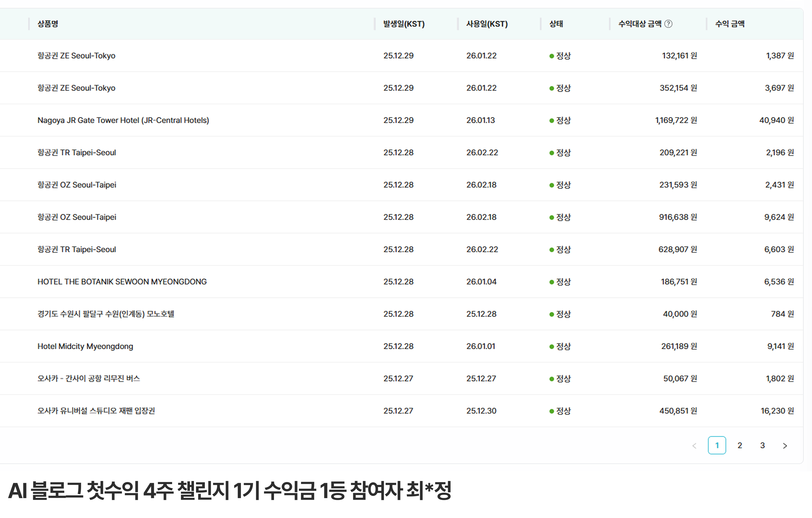Click the 수익 금액 column header
Image resolution: width=812 pixels, height=518 pixels.
730,24
